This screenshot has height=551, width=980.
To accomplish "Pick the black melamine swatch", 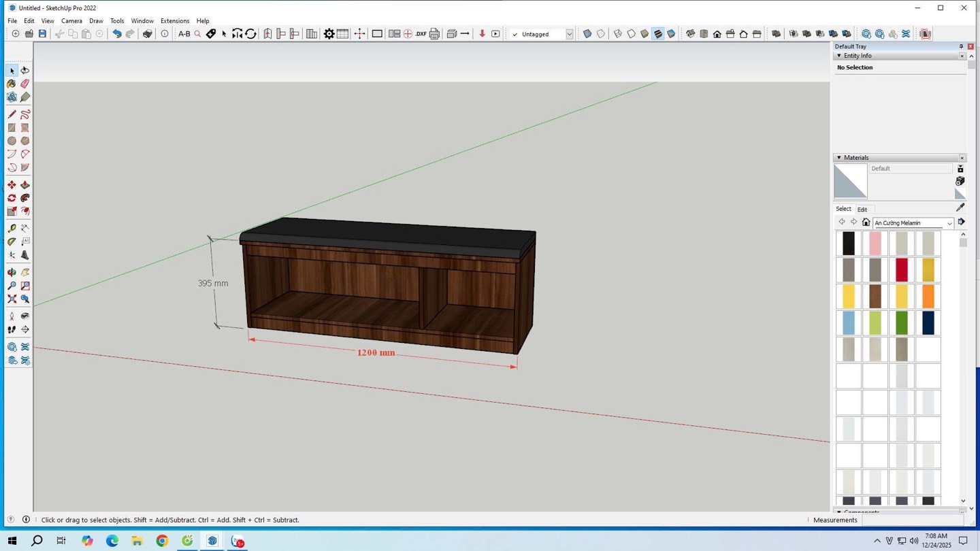I will tap(849, 244).
